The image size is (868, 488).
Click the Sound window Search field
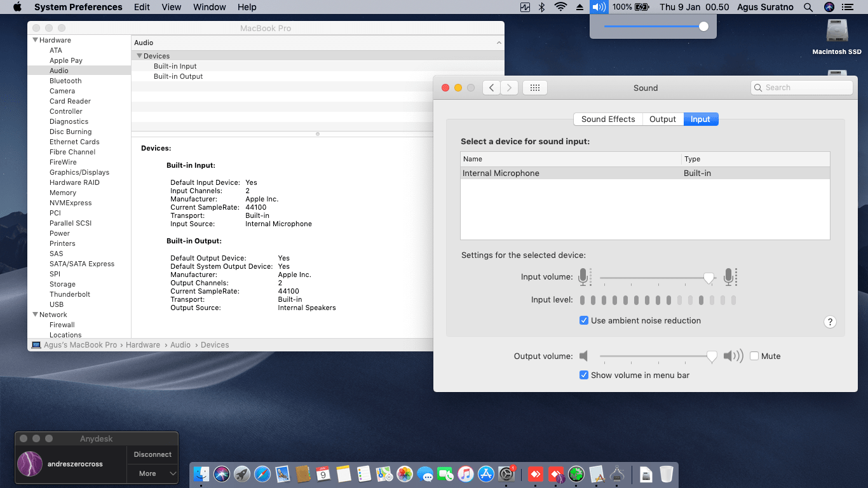click(802, 88)
